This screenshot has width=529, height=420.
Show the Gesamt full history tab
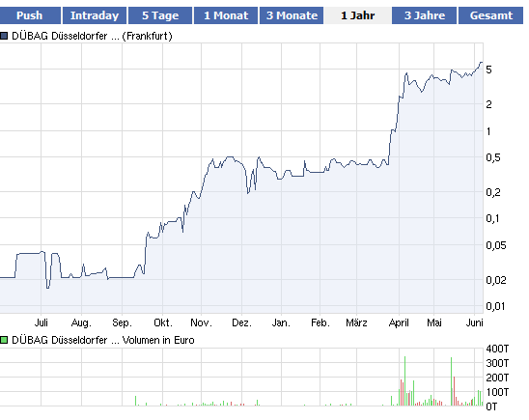[x=491, y=15]
